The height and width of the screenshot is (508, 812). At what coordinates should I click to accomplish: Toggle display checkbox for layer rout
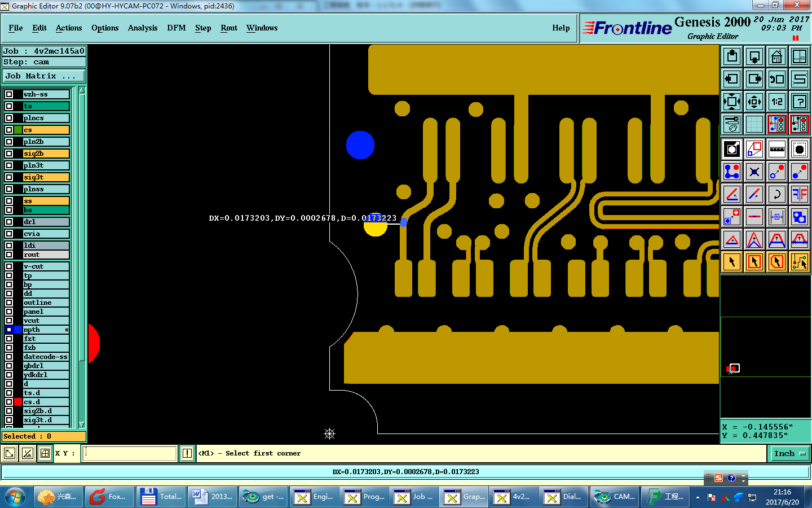coord(9,255)
